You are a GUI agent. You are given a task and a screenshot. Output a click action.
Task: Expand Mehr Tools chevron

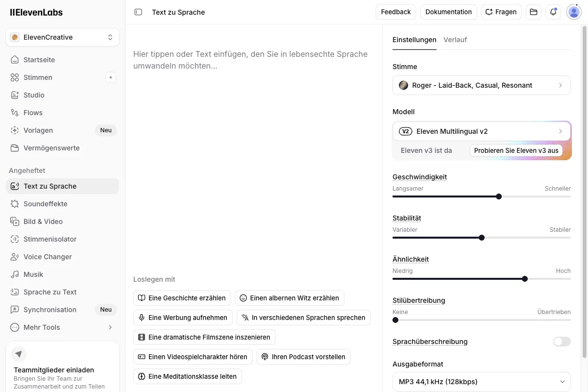110,327
